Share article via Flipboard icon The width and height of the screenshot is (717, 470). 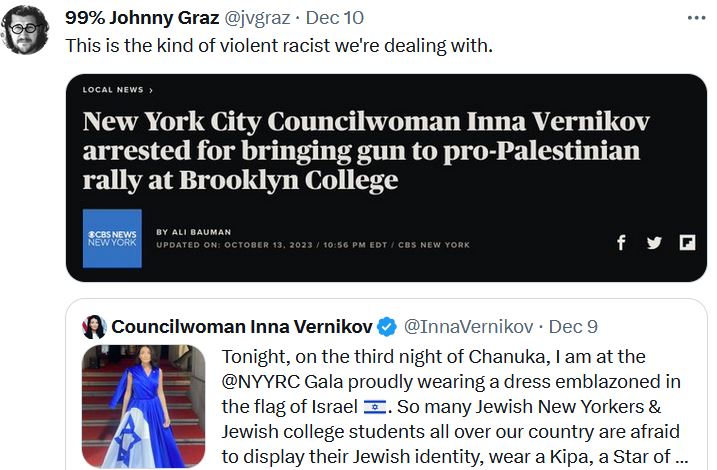point(687,243)
